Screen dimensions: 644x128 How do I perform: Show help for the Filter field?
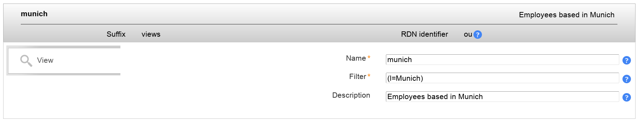point(627,79)
